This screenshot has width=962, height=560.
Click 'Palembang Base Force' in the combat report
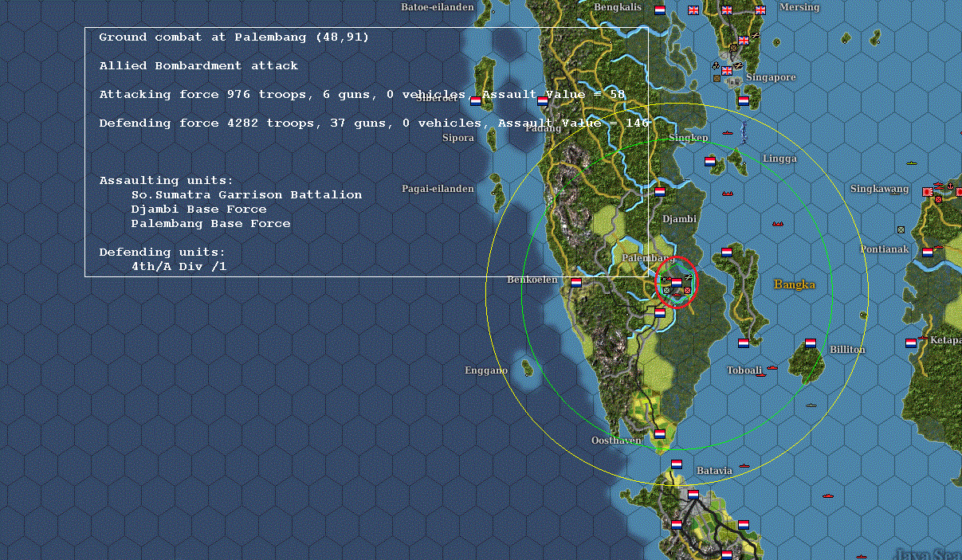(211, 224)
